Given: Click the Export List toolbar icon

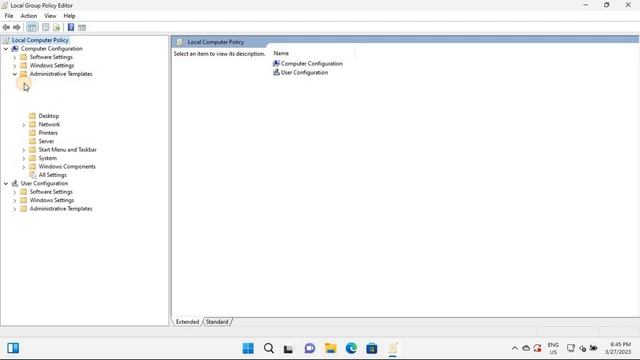Looking at the screenshot, I should tap(56, 27).
